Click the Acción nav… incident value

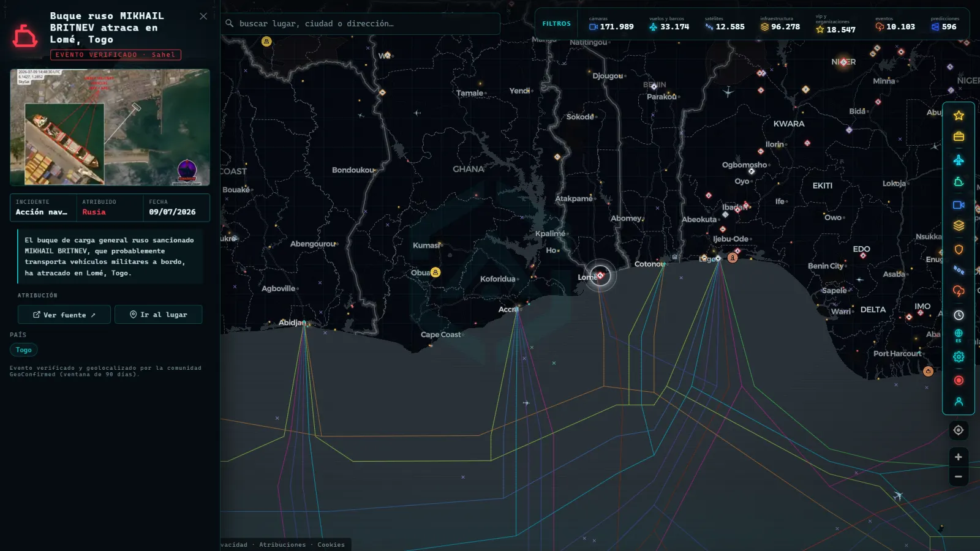point(42,212)
